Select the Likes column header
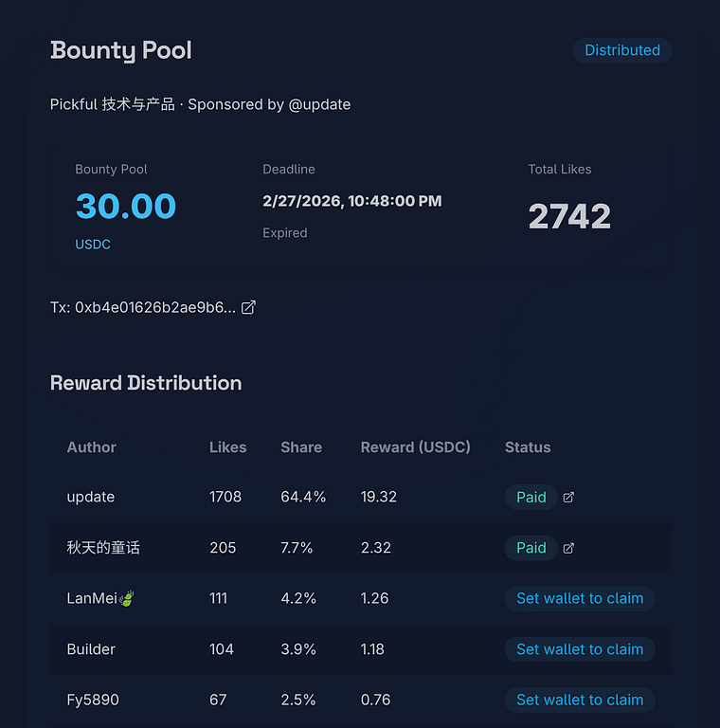This screenshot has width=720, height=728. click(227, 447)
